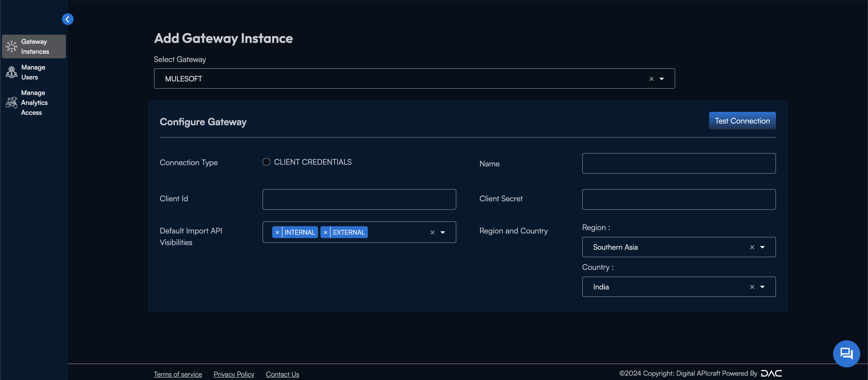Clear all Default Import API Visibilities
Image resolution: width=868 pixels, height=380 pixels.
point(432,232)
